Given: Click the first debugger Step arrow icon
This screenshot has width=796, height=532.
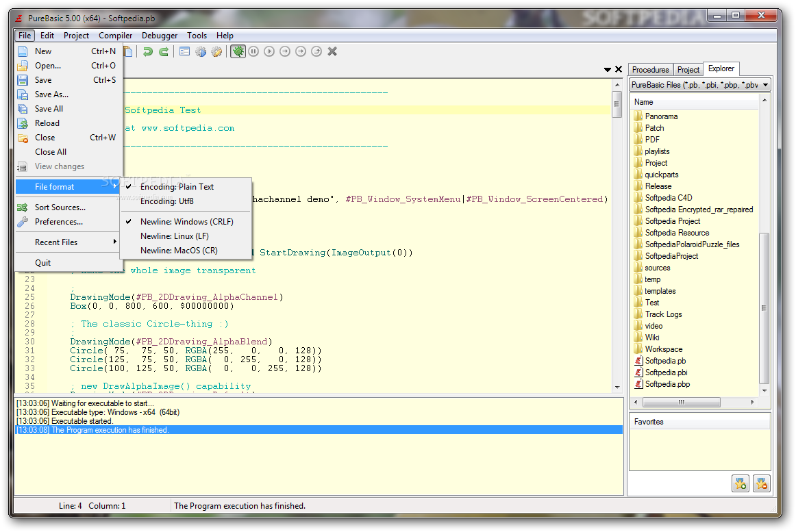Looking at the screenshot, I should [x=285, y=51].
